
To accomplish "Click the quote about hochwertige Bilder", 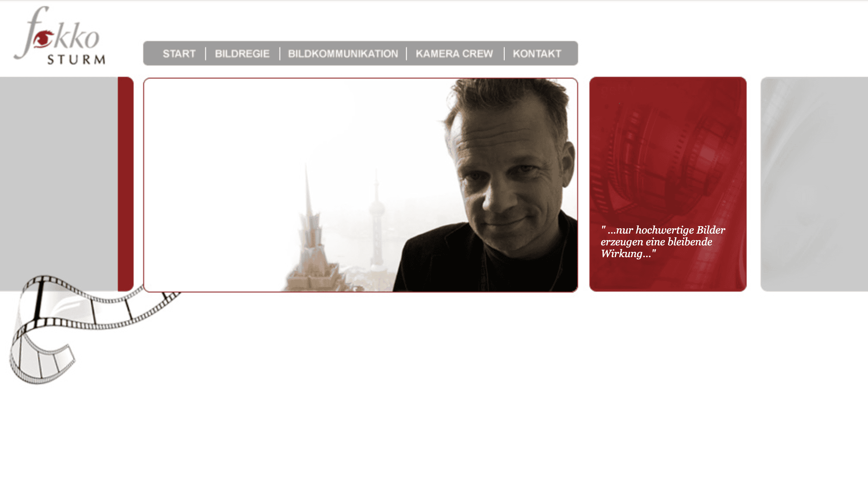I will [x=663, y=242].
